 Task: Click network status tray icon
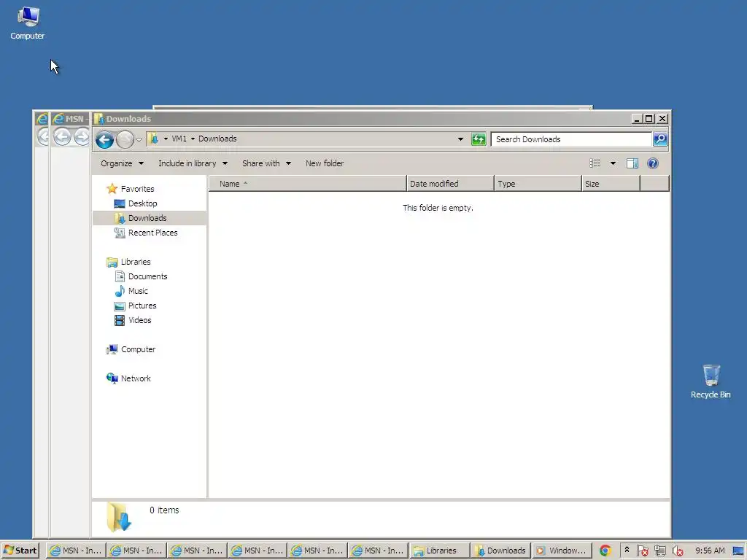click(659, 551)
